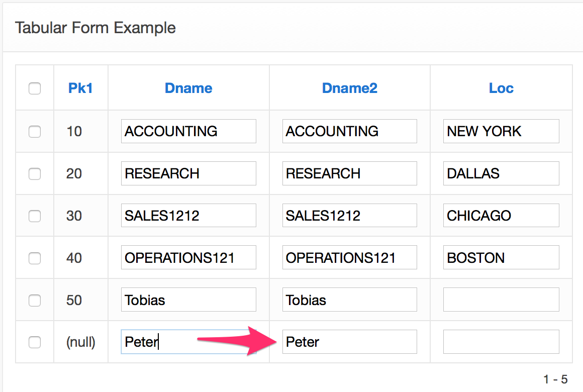583x392 pixels.
Task: Click the OPERATIONS121 Dname2 field
Action: click(349, 257)
